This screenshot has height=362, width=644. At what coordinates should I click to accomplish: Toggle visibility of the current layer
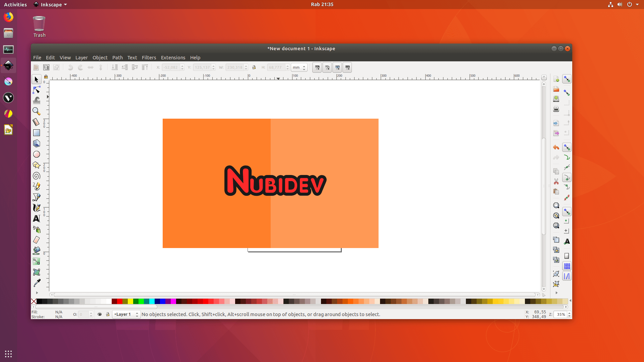click(x=100, y=314)
